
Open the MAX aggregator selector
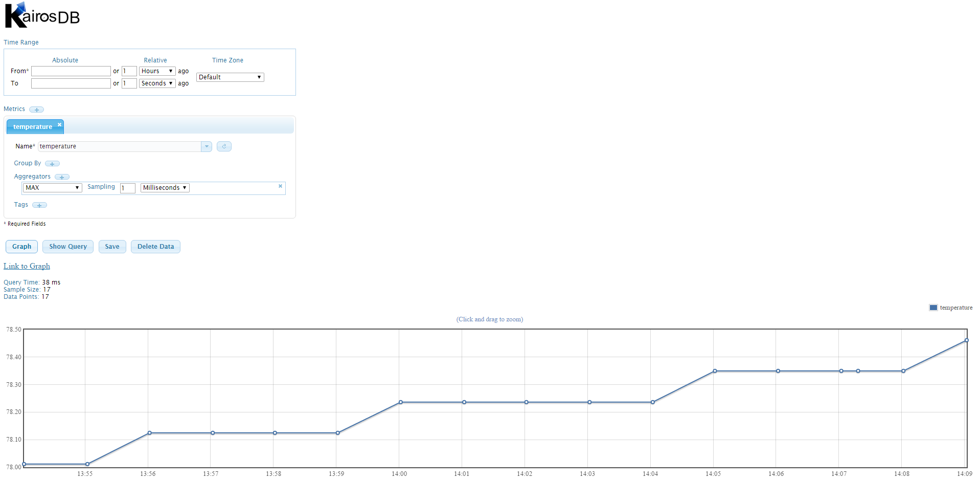pos(52,187)
